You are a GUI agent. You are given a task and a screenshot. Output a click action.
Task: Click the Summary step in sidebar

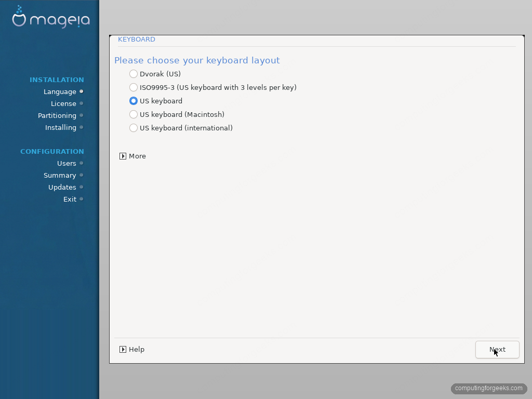coord(60,176)
